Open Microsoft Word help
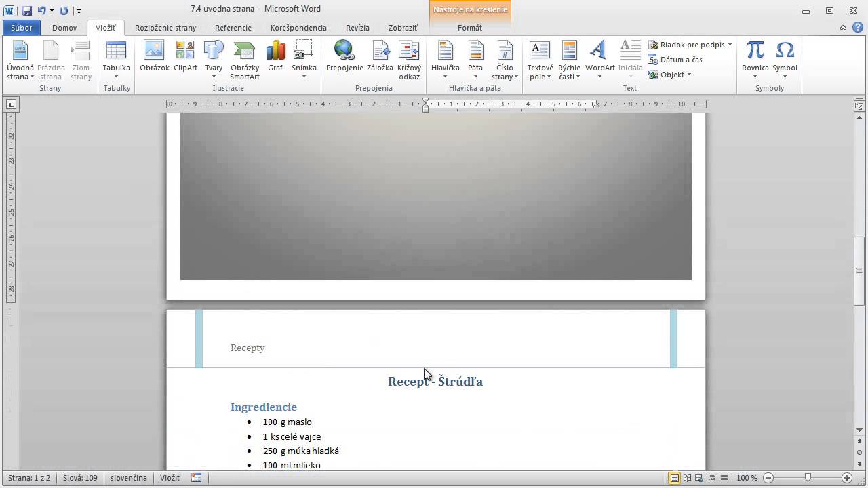The height and width of the screenshot is (488, 868). (x=858, y=28)
